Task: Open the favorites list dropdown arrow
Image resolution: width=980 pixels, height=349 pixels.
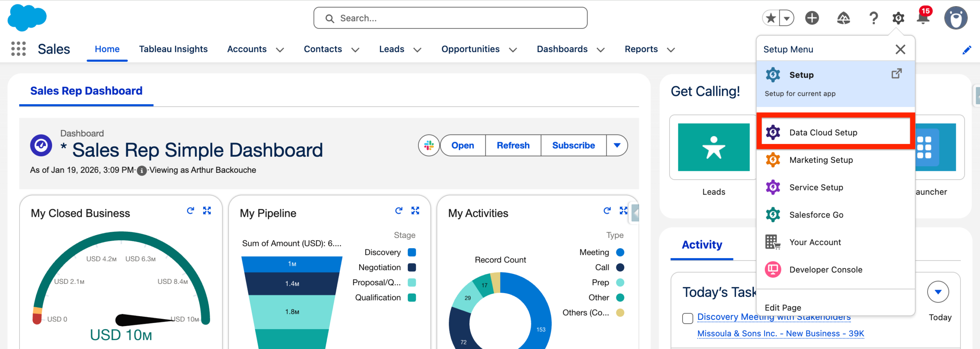Action: pyautogui.click(x=787, y=18)
